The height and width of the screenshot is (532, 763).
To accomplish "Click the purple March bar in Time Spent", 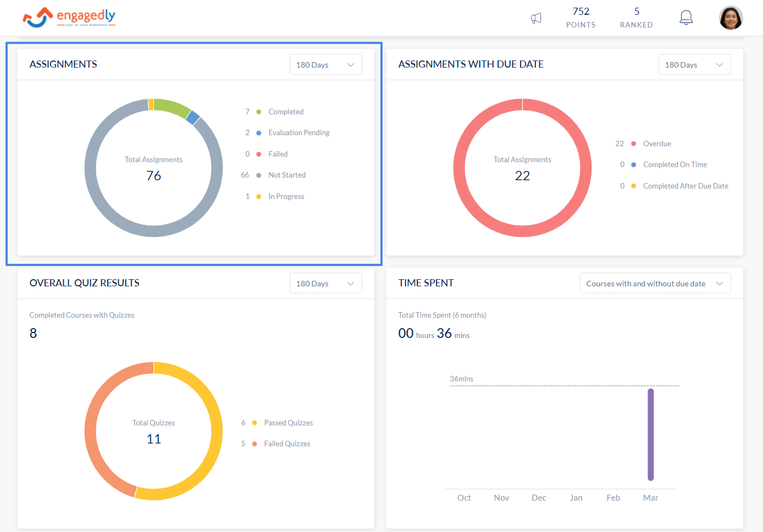I will (x=650, y=434).
